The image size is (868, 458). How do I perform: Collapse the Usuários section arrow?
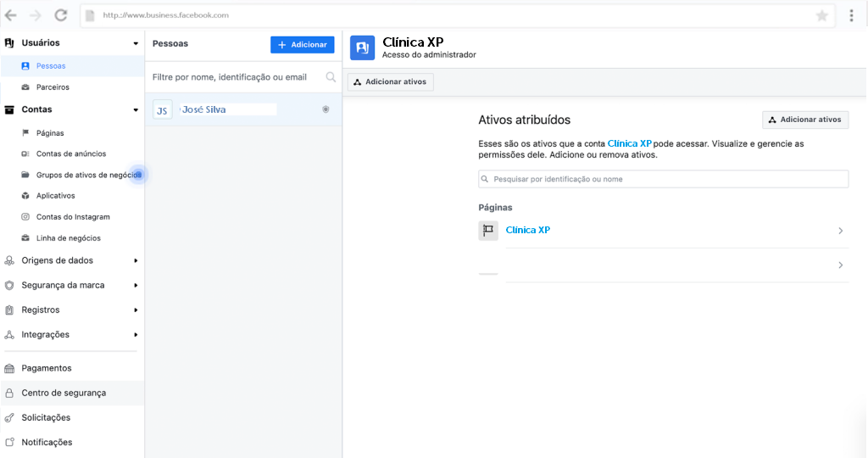point(136,43)
